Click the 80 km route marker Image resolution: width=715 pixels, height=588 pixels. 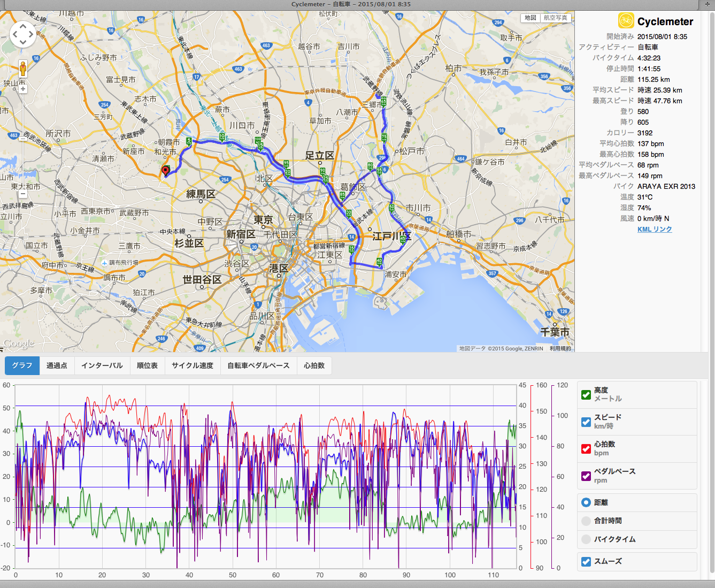(x=370, y=167)
